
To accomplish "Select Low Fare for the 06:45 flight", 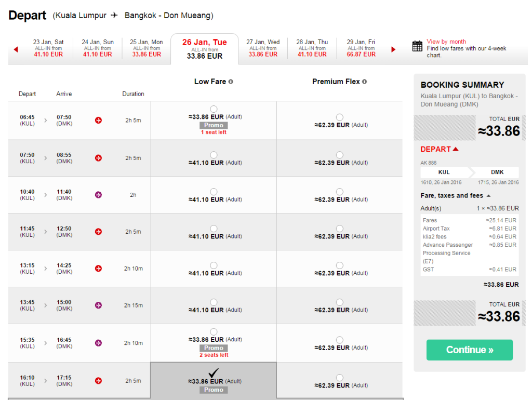I will (214, 109).
